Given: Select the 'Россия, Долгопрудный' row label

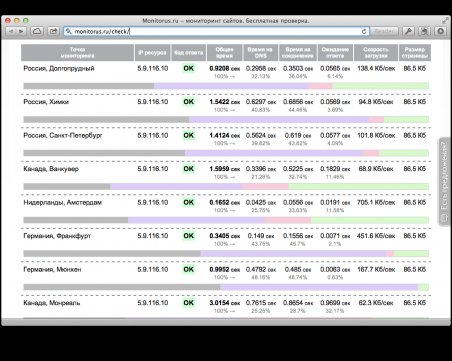Looking at the screenshot, I should pyautogui.click(x=59, y=69).
